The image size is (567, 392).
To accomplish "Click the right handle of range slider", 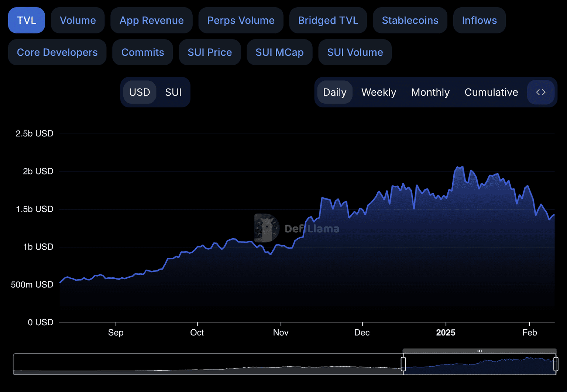I will point(556,364).
